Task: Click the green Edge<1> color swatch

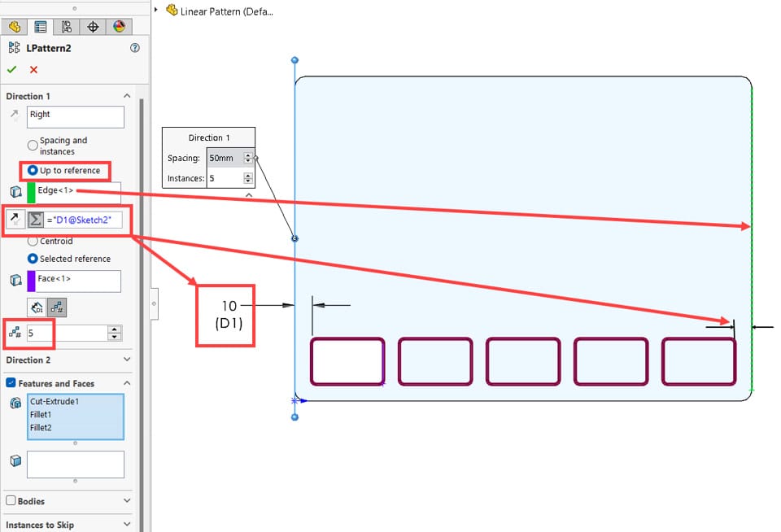Action: pyautogui.click(x=31, y=193)
